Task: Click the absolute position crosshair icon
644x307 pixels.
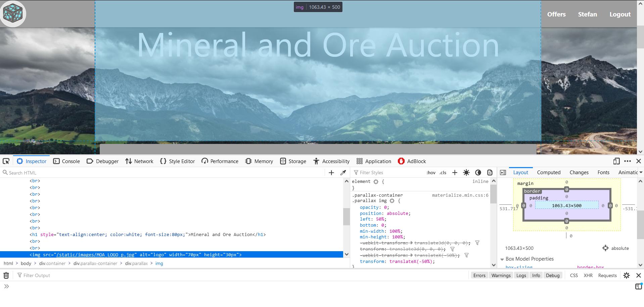Action: (605, 248)
